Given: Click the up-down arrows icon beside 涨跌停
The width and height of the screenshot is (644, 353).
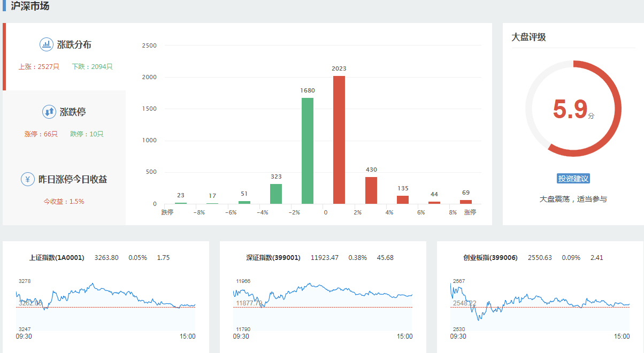Looking at the screenshot, I should point(49,112).
